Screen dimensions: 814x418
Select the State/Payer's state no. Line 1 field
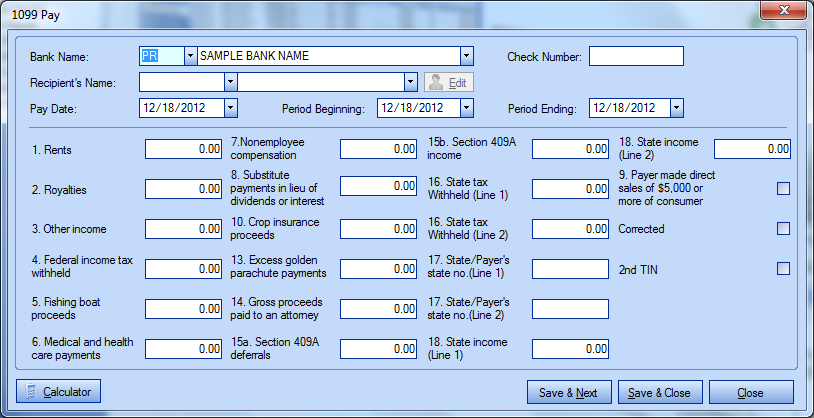click(570, 269)
